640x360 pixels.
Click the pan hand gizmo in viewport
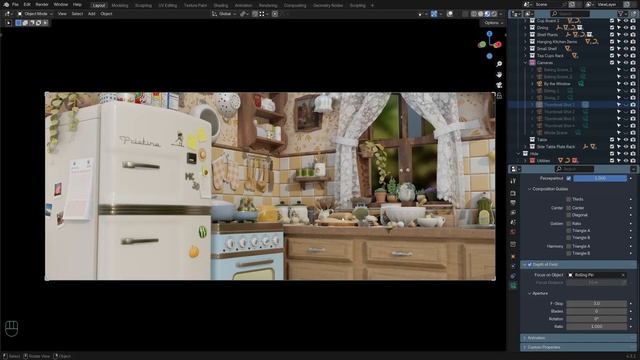click(x=499, y=74)
